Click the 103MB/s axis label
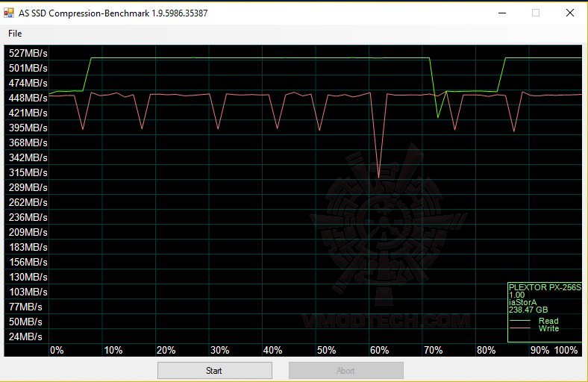Screen dimensions: 588x382 [x=28, y=292]
